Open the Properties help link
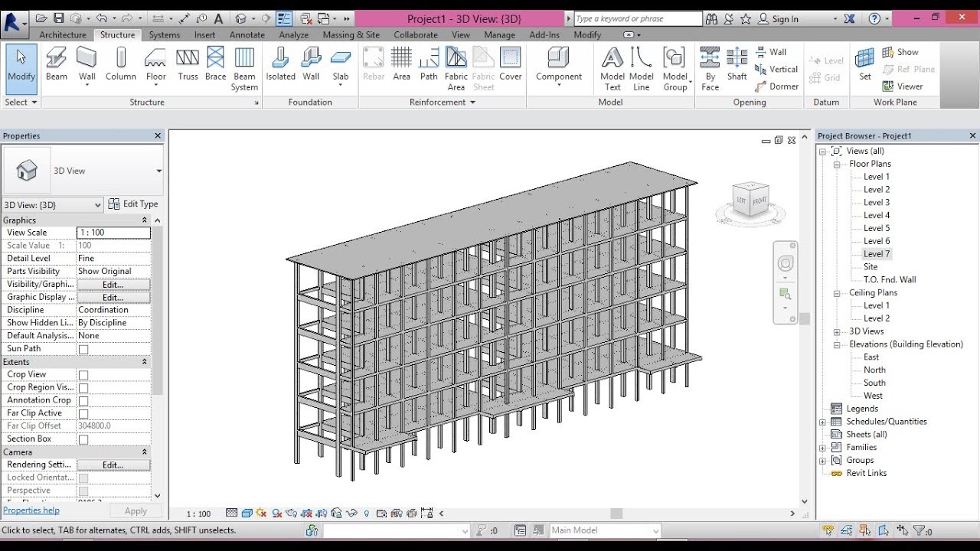The height and width of the screenshot is (551, 980). click(x=31, y=510)
